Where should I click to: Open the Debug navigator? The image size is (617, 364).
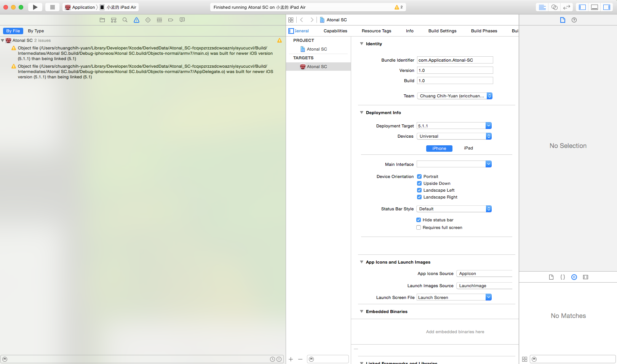click(x=159, y=20)
